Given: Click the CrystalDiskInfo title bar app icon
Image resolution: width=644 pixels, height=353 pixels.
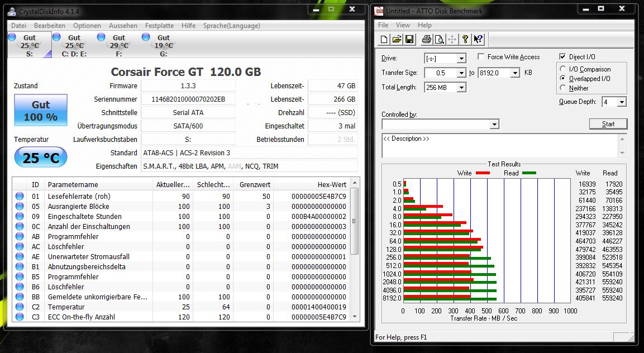Looking at the screenshot, I should [x=13, y=12].
